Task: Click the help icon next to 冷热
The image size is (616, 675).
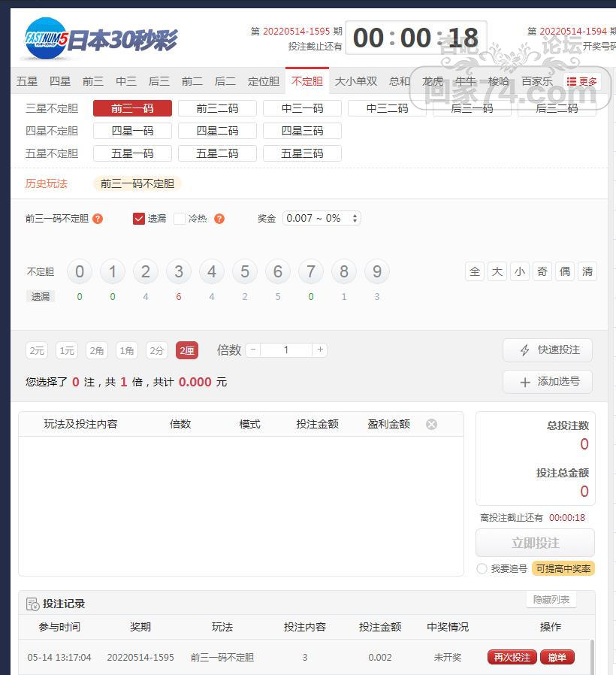Action: 219,219
